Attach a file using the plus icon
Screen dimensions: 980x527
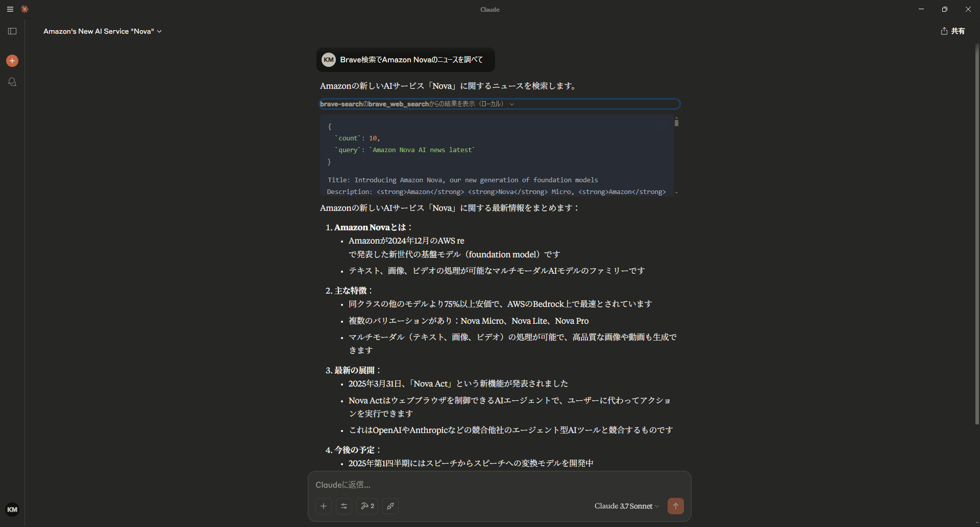pyautogui.click(x=324, y=506)
